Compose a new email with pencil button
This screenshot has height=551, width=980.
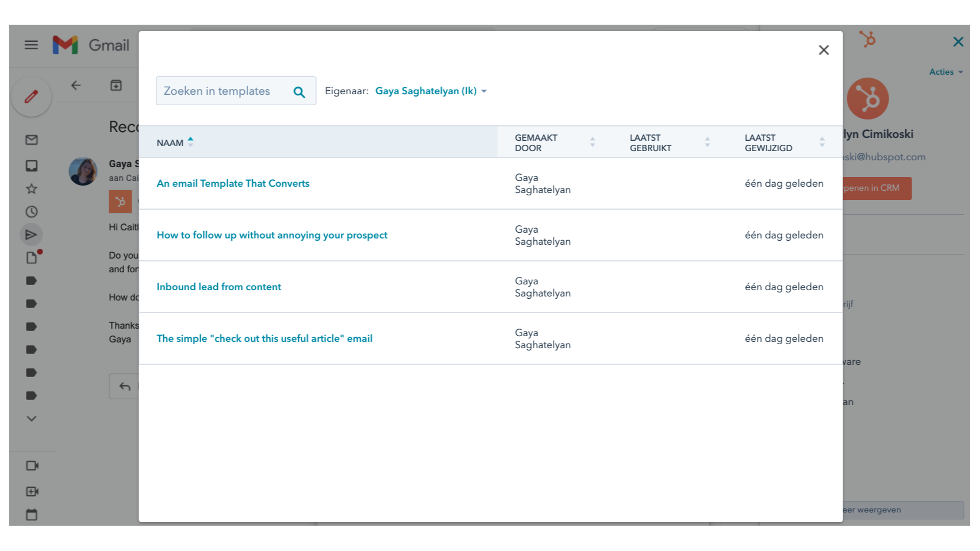coord(32,97)
